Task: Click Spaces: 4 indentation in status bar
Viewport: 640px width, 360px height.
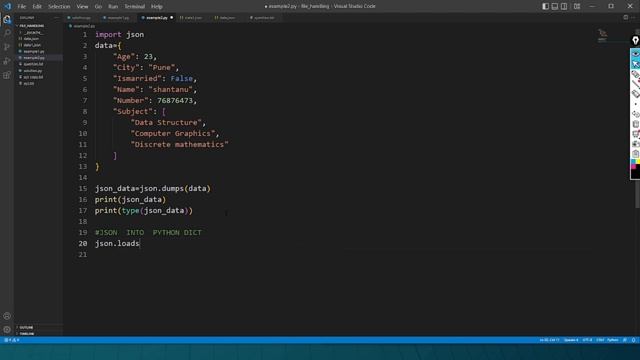Action: pos(571,340)
